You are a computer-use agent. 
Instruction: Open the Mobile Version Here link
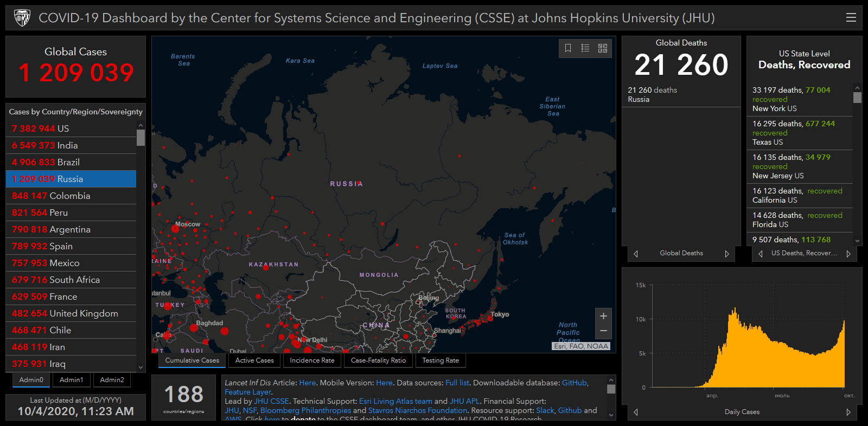point(384,383)
